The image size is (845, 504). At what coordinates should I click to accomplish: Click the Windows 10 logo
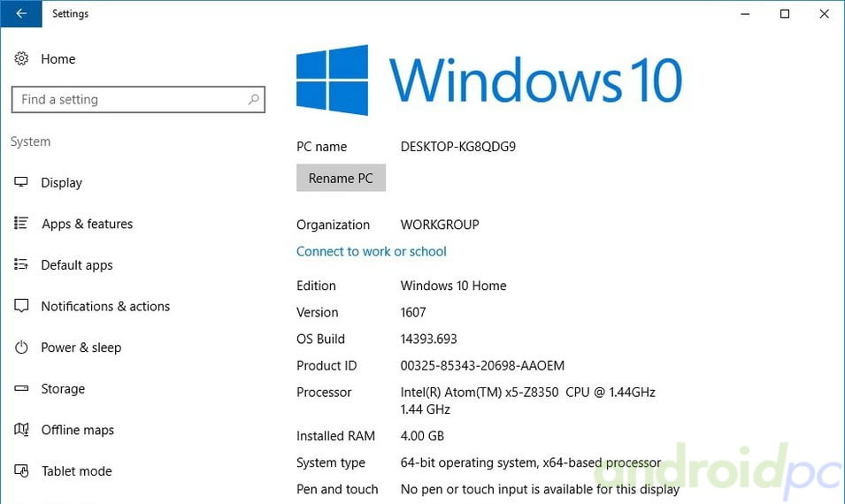tap(488, 80)
